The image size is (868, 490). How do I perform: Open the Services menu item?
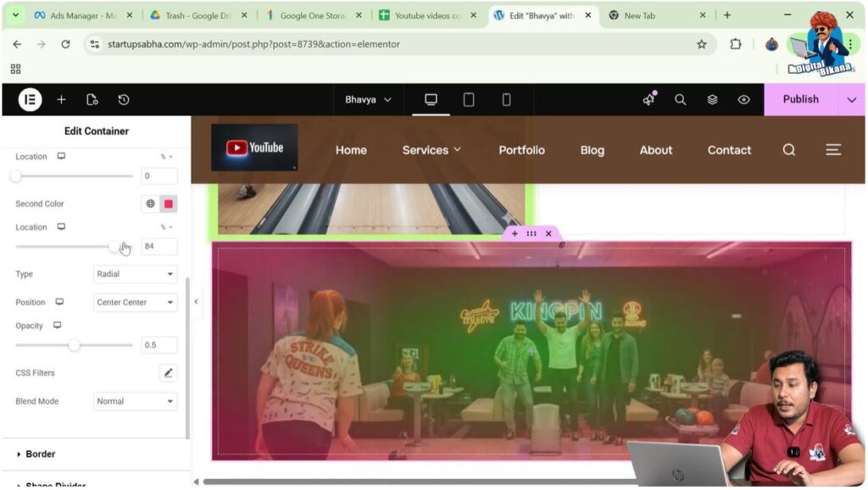(x=431, y=150)
